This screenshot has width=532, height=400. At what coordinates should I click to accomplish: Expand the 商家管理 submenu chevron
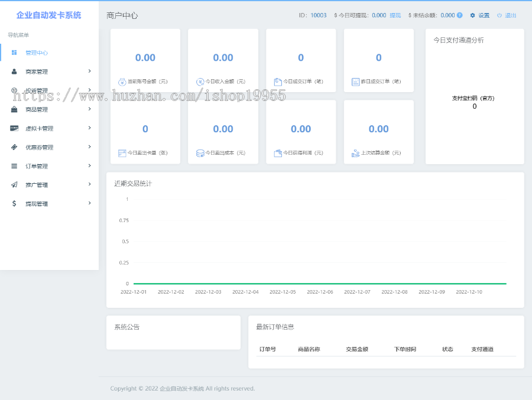[89, 71]
